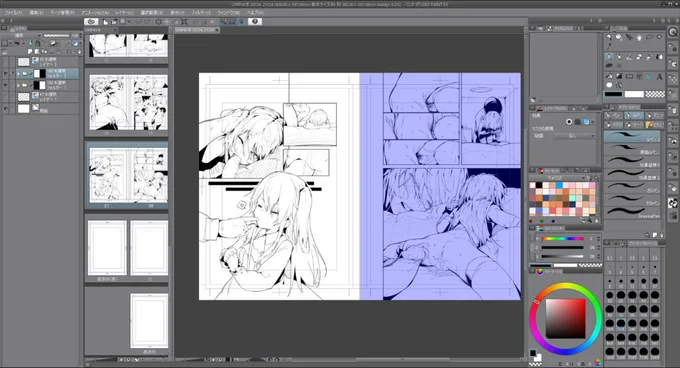Viewport: 680px width, 368px height.
Task: Click the help question mark icon in command bar
Action: coord(255,22)
